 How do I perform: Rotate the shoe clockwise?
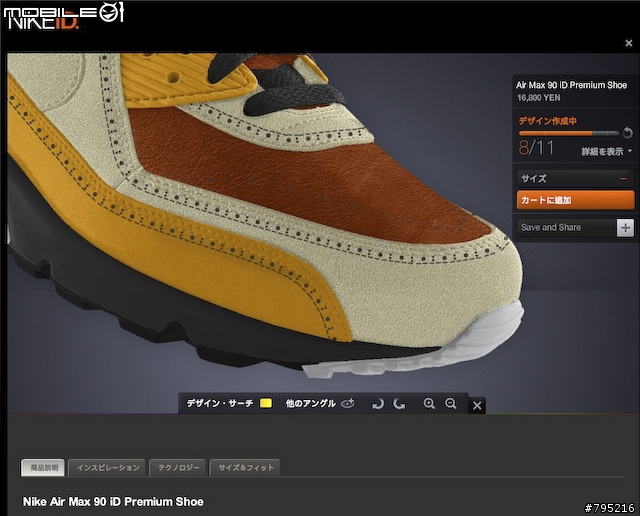(378, 404)
